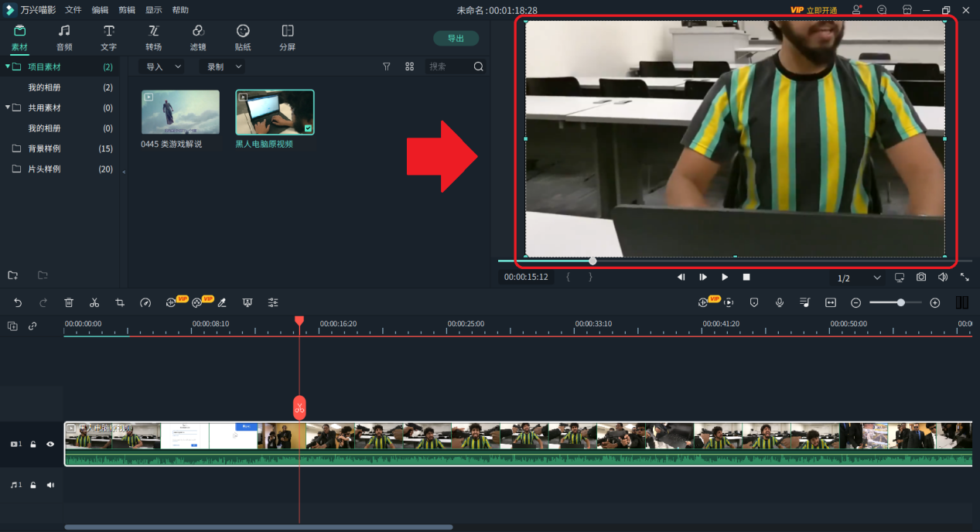Open the 剪辑 menu
This screenshot has height=532, width=980.
point(127,10)
